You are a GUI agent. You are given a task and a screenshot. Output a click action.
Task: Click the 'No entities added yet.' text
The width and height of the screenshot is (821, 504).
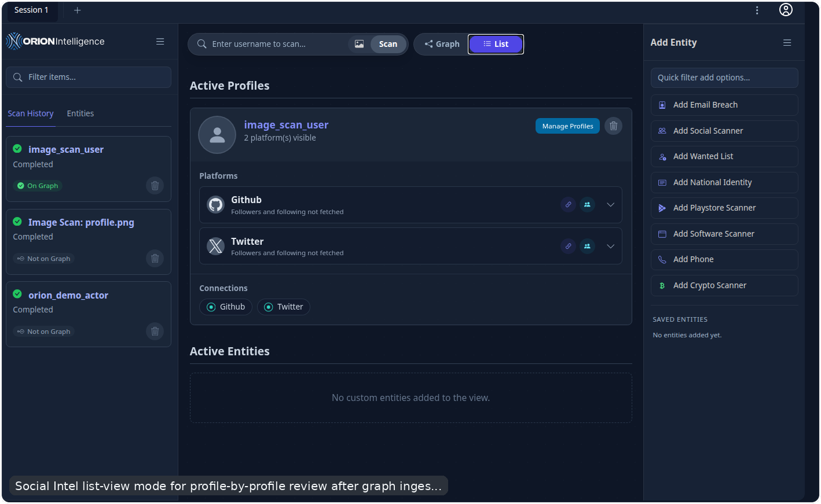pyautogui.click(x=687, y=335)
